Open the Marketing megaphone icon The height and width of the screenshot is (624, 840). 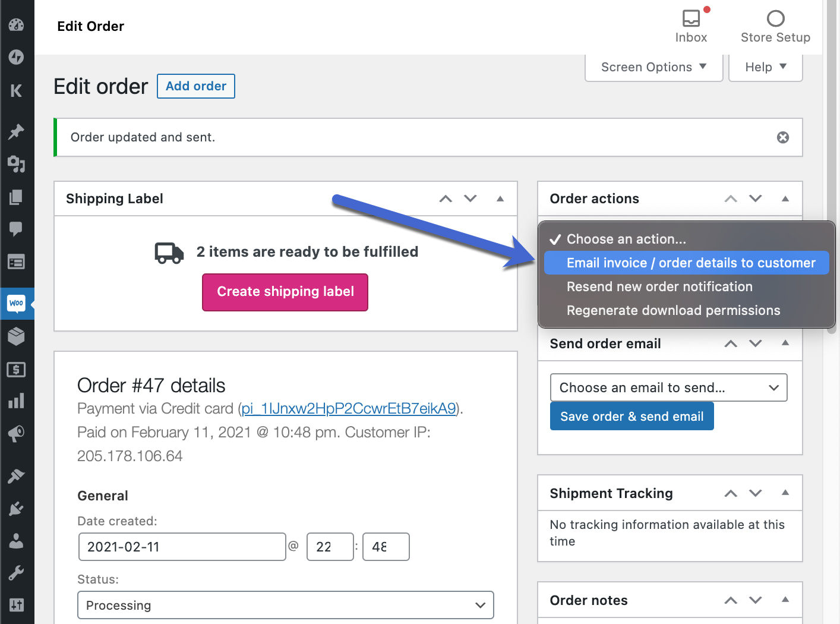tap(16, 433)
